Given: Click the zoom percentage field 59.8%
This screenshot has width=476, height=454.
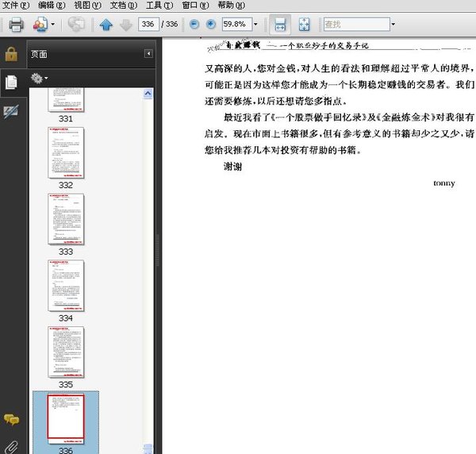Looking at the screenshot, I should click(236, 25).
